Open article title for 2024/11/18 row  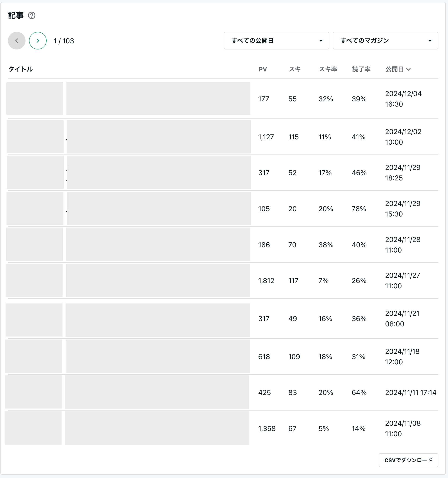pyautogui.click(x=158, y=356)
